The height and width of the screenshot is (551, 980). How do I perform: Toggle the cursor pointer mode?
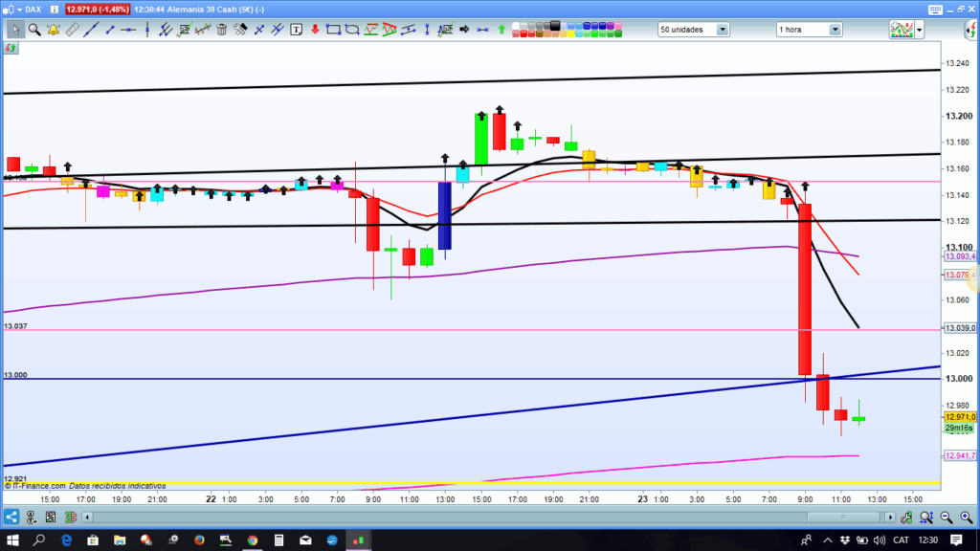[15, 30]
